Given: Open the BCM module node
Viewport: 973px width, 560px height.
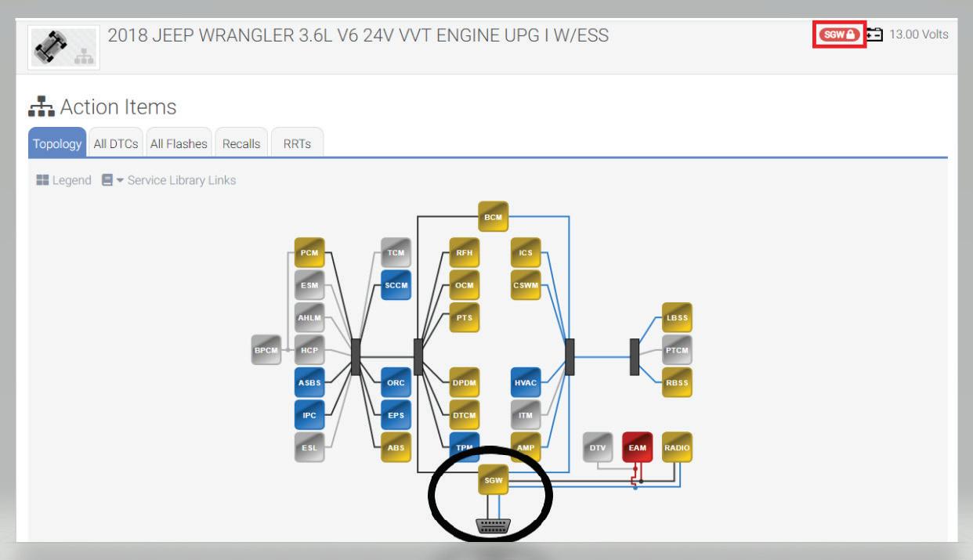Looking at the screenshot, I should pos(494,216).
